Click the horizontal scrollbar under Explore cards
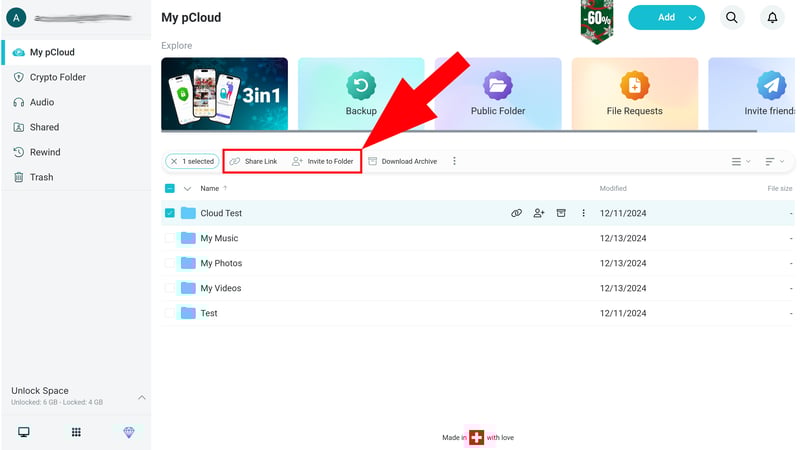Image resolution: width=800 pixels, height=450 pixels. pyautogui.click(x=459, y=131)
